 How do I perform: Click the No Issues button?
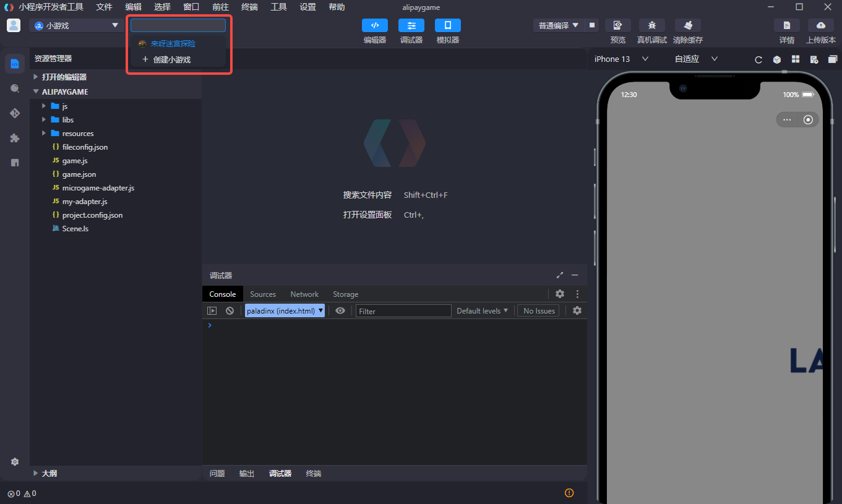[x=538, y=311]
